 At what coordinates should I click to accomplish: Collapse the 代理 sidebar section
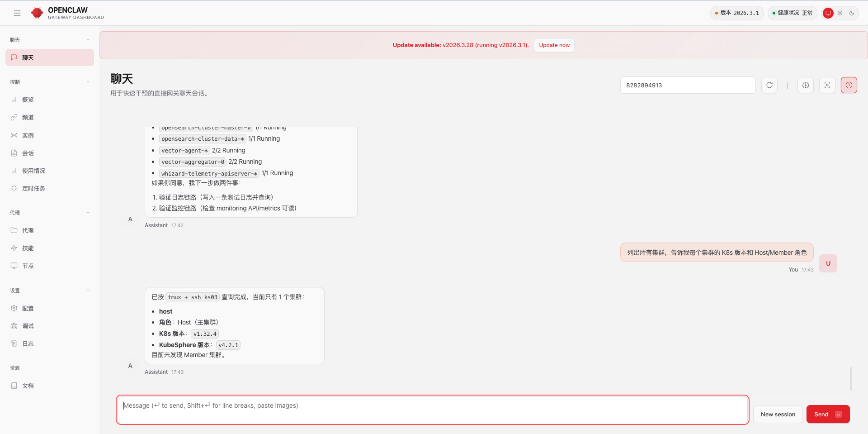pos(88,213)
